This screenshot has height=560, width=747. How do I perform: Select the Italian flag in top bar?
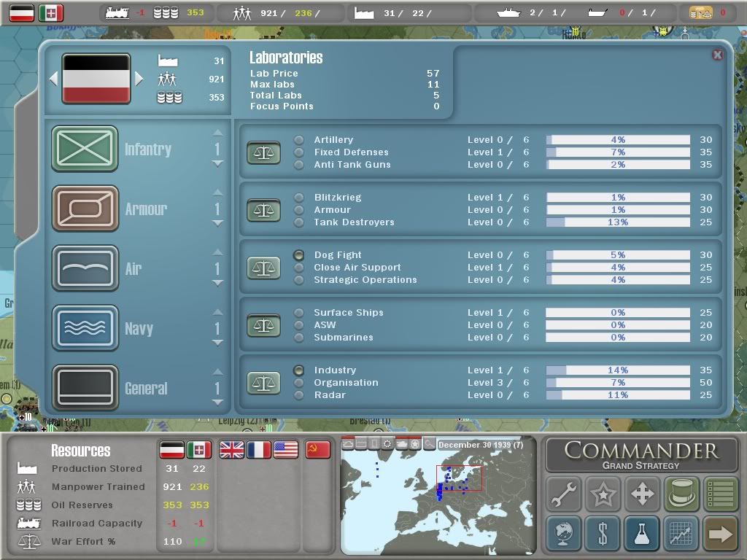click(x=51, y=13)
